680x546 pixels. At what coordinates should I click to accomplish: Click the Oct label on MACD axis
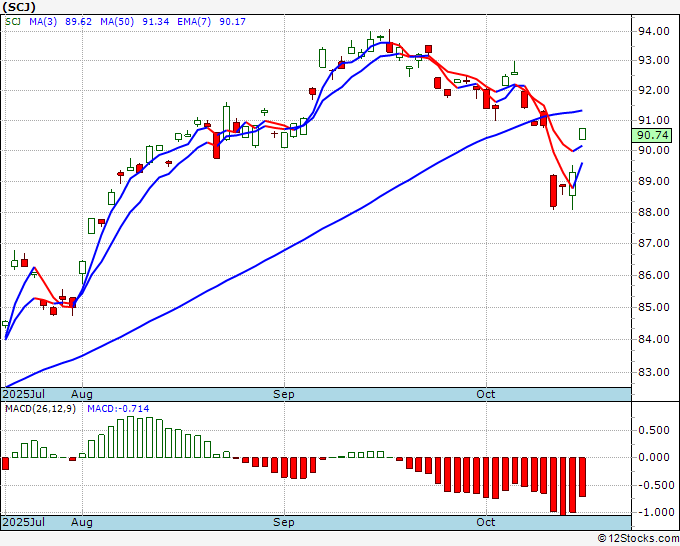[485, 522]
